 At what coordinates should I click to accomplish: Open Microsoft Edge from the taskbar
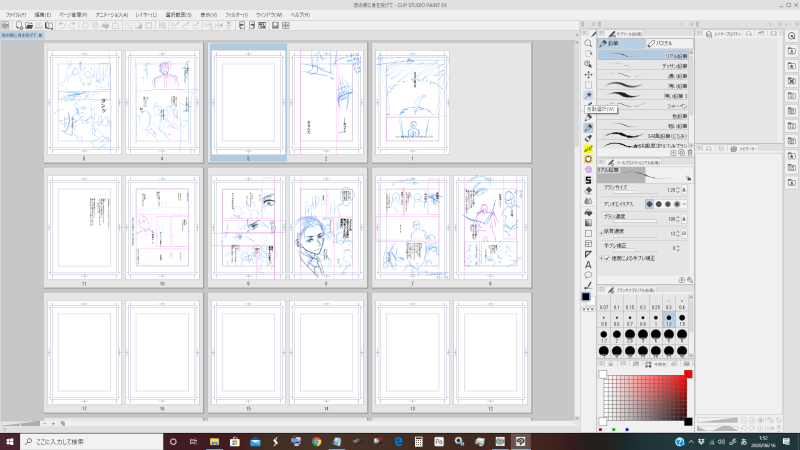[x=398, y=441]
